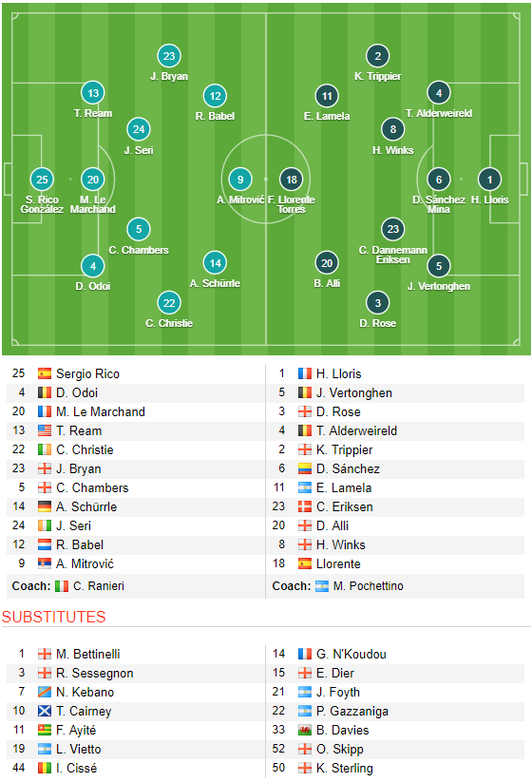Click D. Rose's number 3 pitch marker
Viewport: 532px width, 782px height.
click(377, 303)
